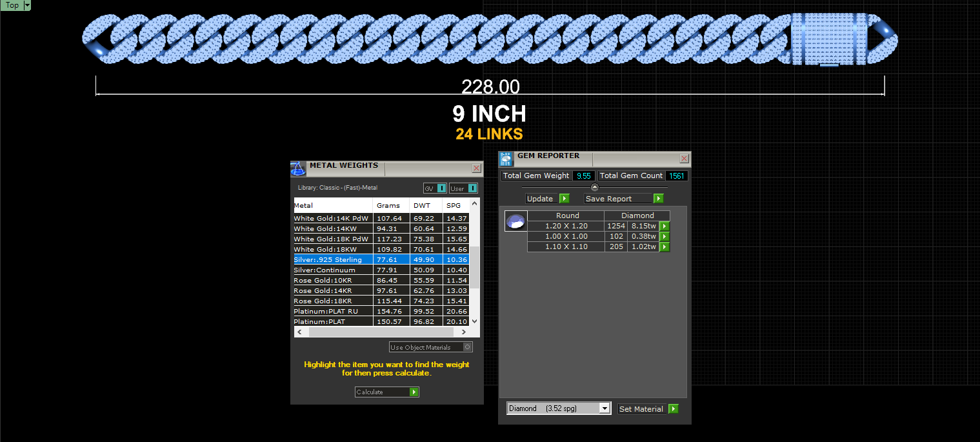Click green arrow for 1.20 X 1.20 row

665,226
